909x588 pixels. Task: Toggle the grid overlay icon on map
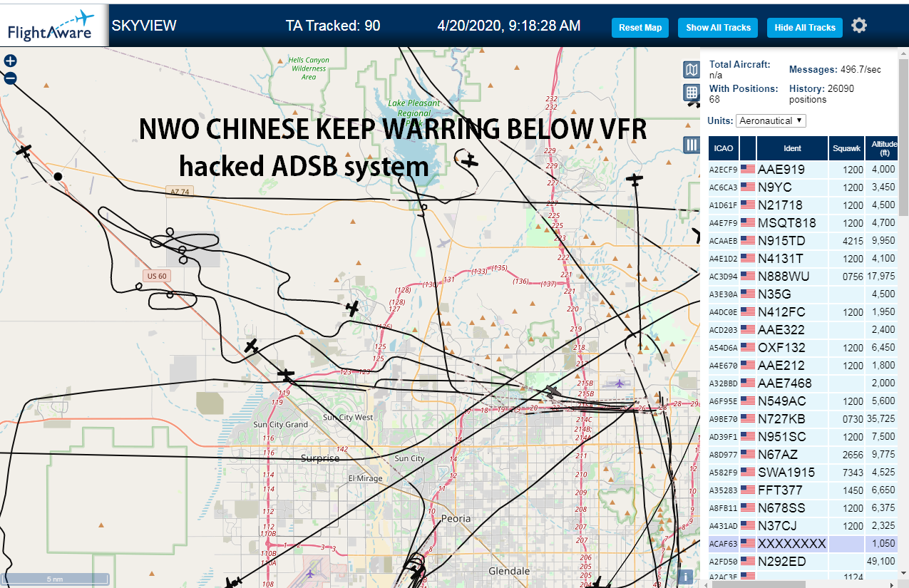pyautogui.click(x=691, y=92)
